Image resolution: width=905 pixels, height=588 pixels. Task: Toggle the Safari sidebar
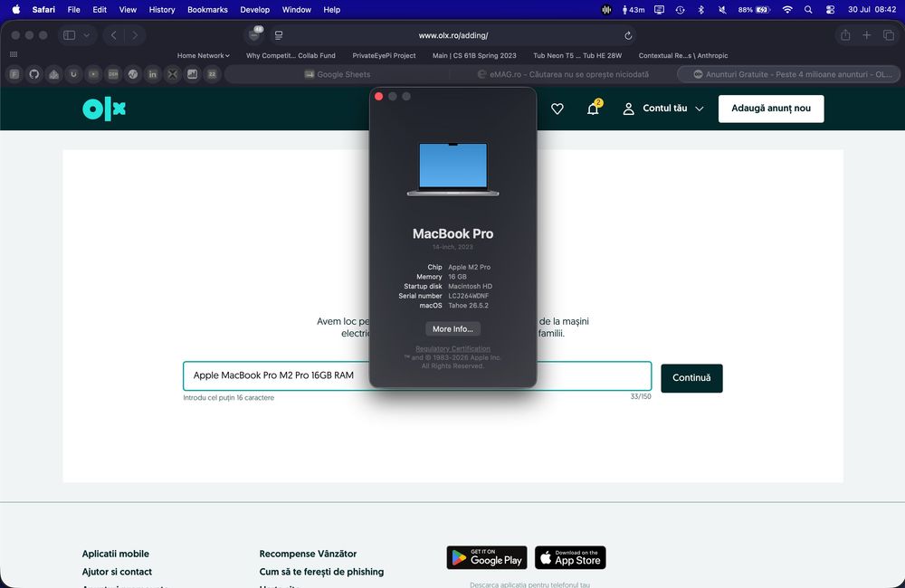pyautogui.click(x=70, y=35)
